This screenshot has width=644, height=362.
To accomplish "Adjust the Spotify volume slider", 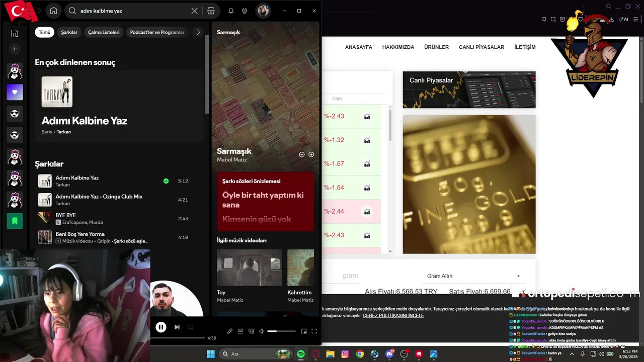I will (281, 331).
